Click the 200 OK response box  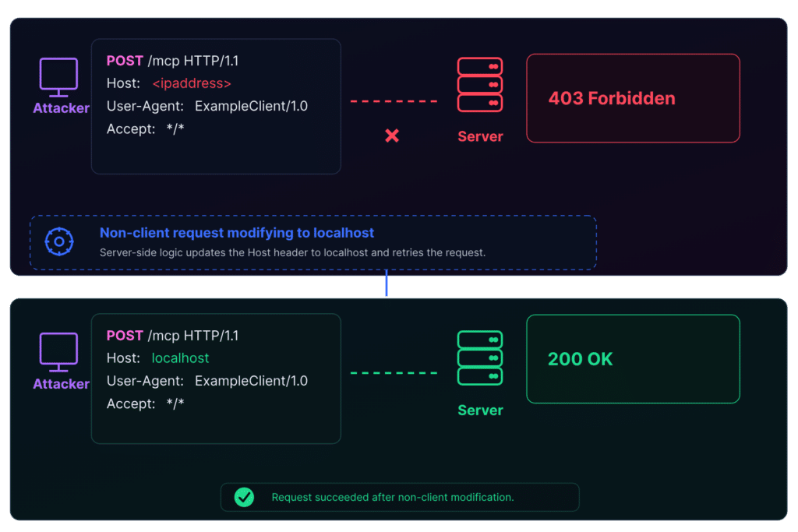click(633, 359)
